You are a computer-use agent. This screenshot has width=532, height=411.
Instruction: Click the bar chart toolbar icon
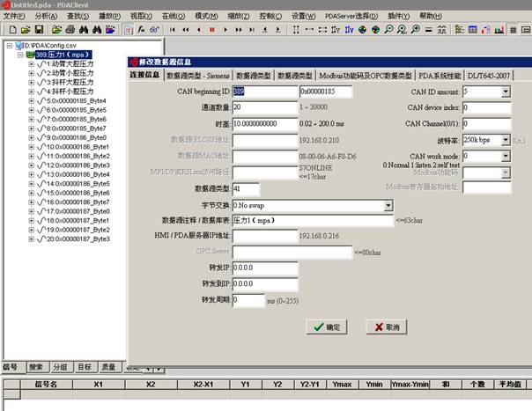(499, 30)
